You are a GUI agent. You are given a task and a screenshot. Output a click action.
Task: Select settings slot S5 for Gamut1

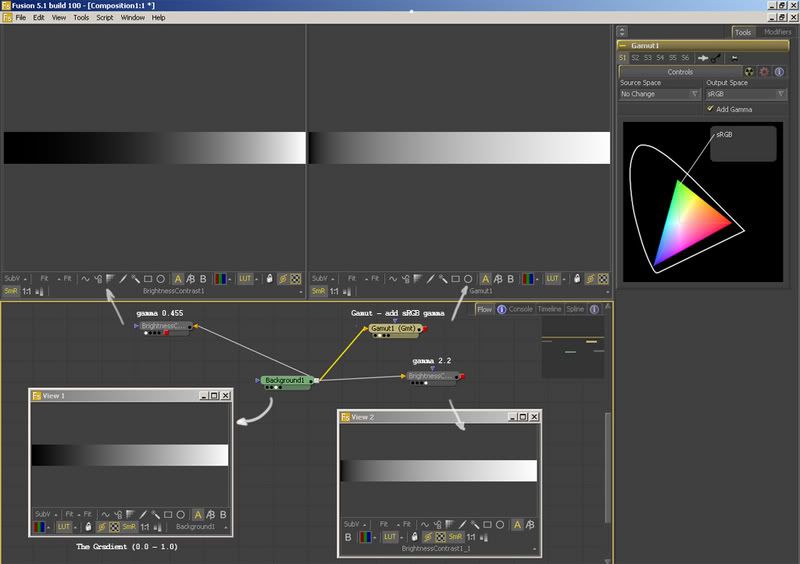pos(672,58)
